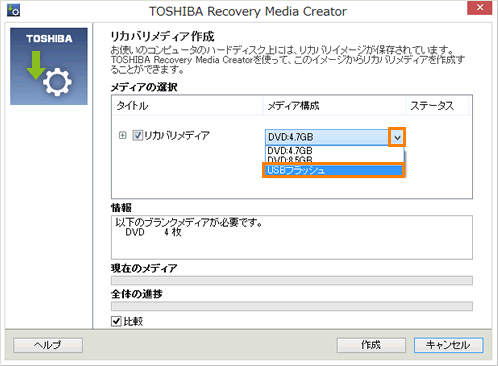
Task: Click the キャンセル button
Action: [448, 345]
